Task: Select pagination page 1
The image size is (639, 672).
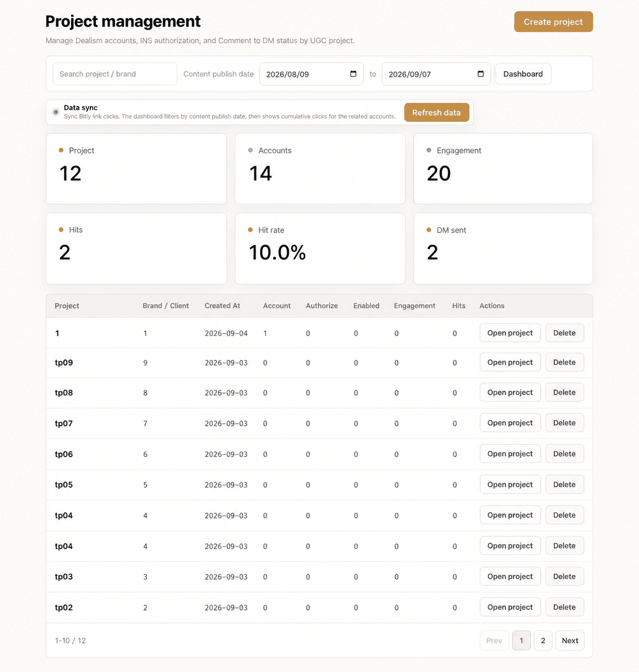Action: click(521, 641)
